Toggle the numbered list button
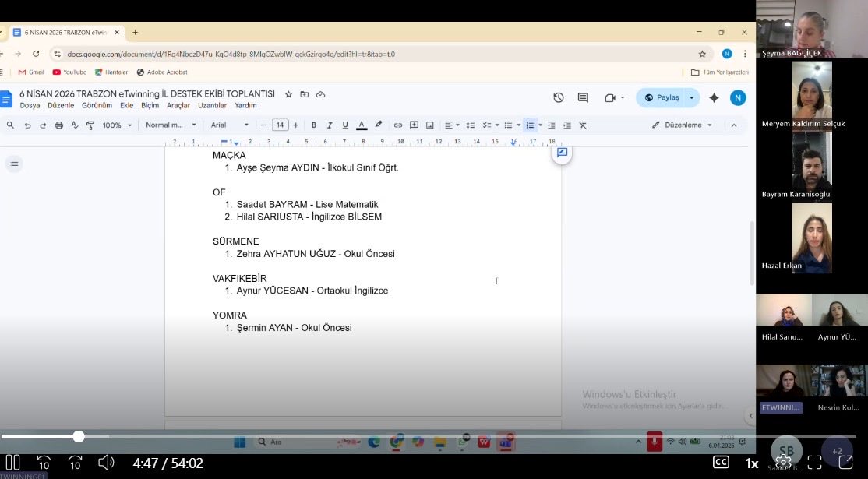The image size is (868, 479). click(x=530, y=125)
